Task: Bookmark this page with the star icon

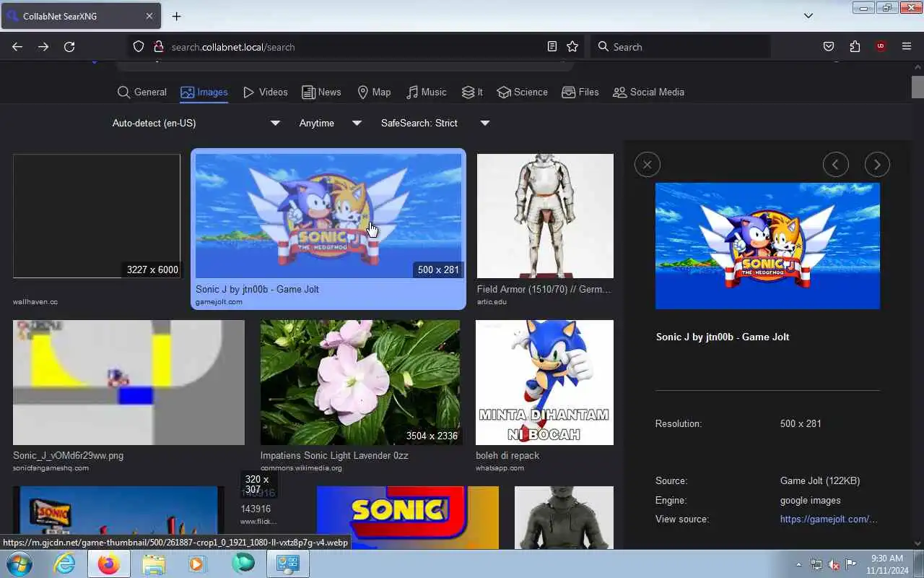Action: pos(572,47)
